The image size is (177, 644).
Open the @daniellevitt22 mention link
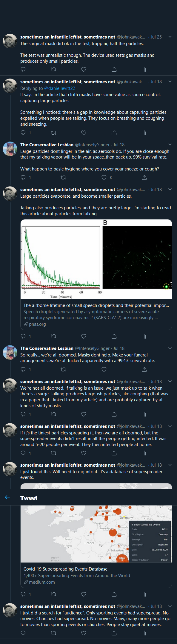click(60, 88)
